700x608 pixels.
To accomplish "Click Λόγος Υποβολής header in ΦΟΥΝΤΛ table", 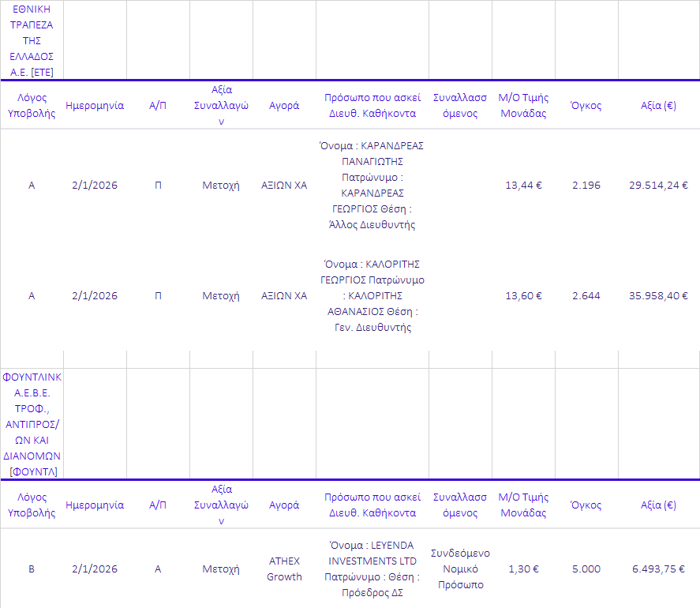I will coord(32,505).
